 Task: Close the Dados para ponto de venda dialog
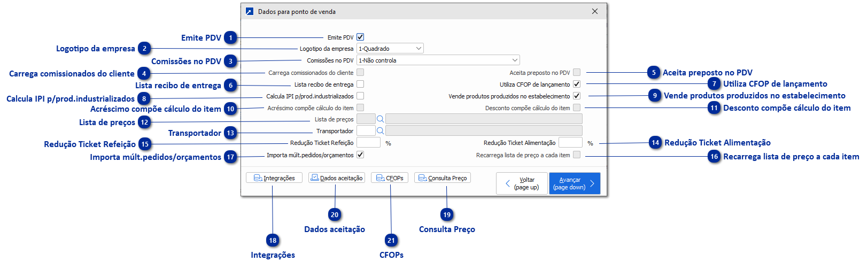point(595,11)
